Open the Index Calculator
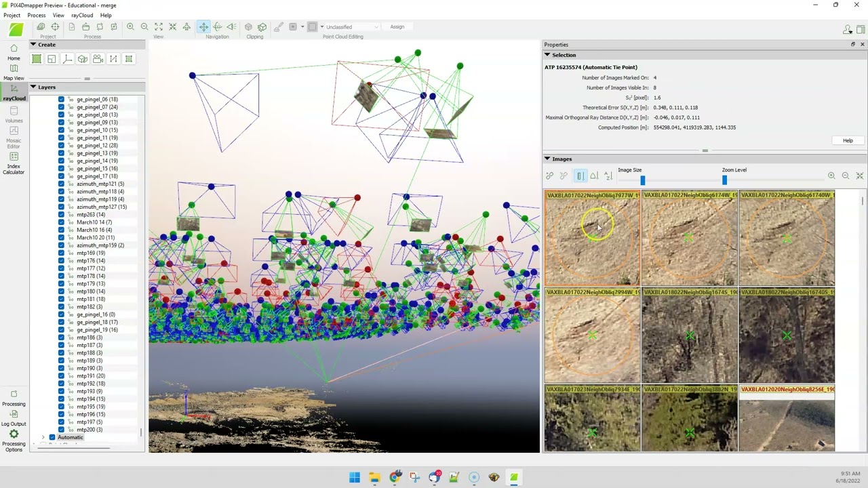Image resolution: width=868 pixels, height=488 pixels. coord(14,163)
